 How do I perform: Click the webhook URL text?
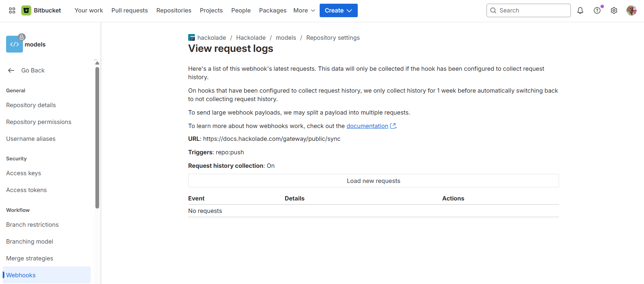pyautogui.click(x=272, y=139)
